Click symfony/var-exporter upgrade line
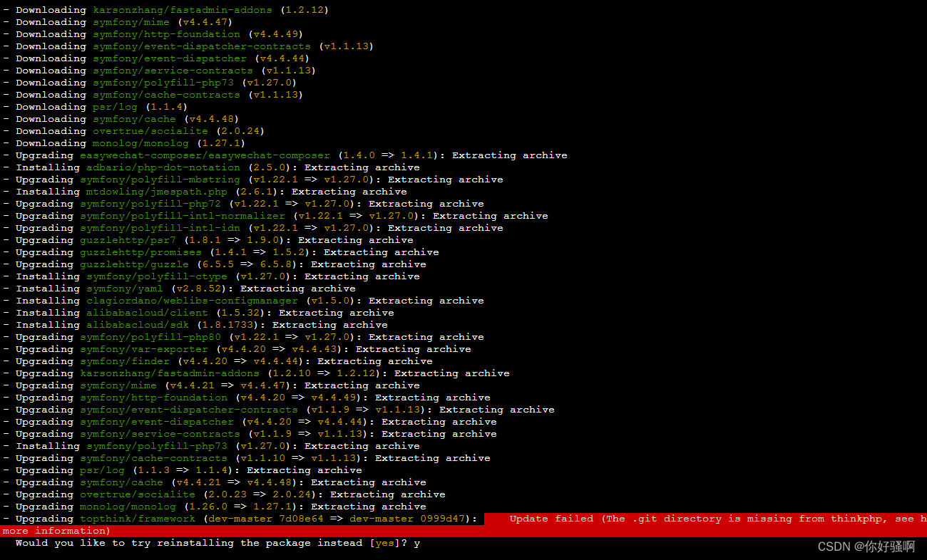Image resolution: width=927 pixels, height=560 pixels. coord(237,349)
